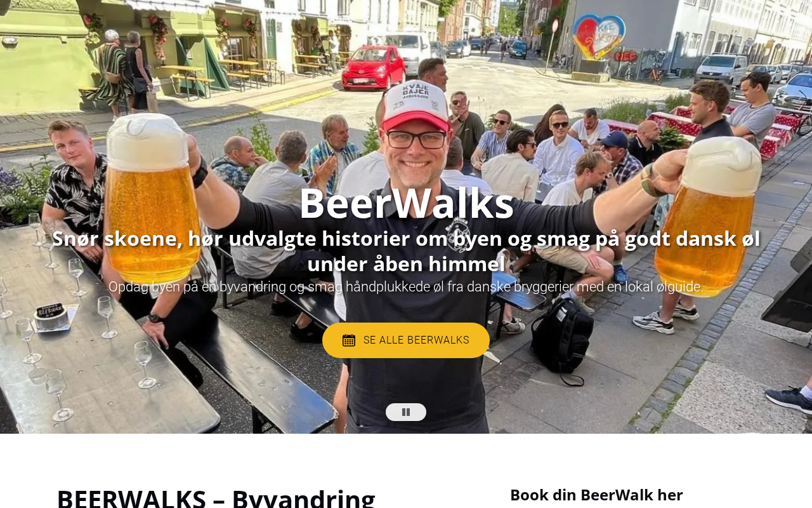Click the 'Opdag byen på en byvandring' text
The width and height of the screenshot is (812, 508).
point(406,287)
